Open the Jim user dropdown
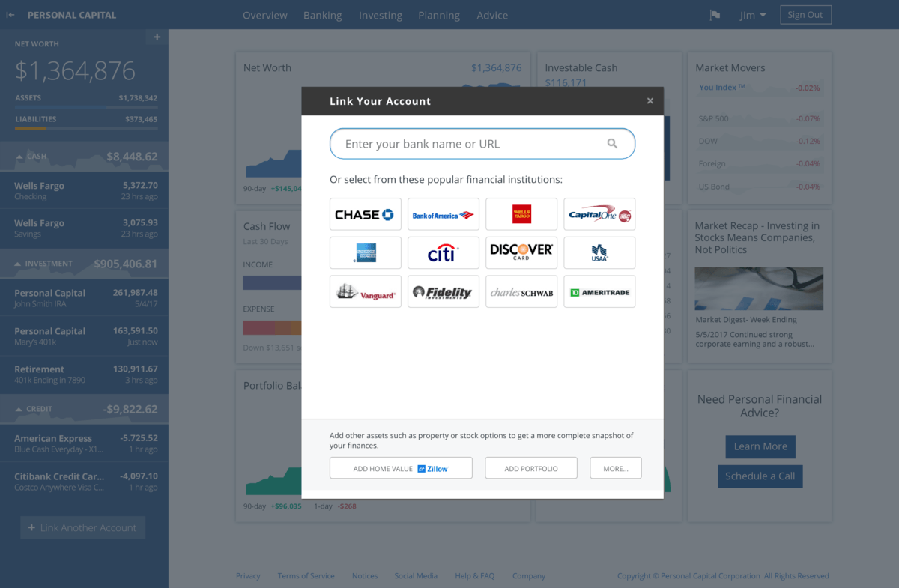This screenshot has width=899, height=588. point(753,15)
